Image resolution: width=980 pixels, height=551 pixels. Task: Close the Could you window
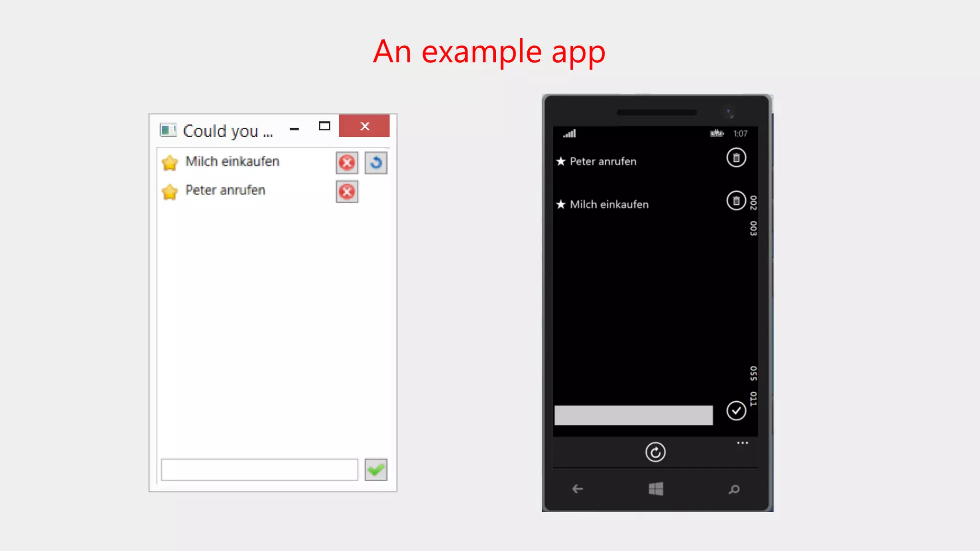(x=364, y=126)
